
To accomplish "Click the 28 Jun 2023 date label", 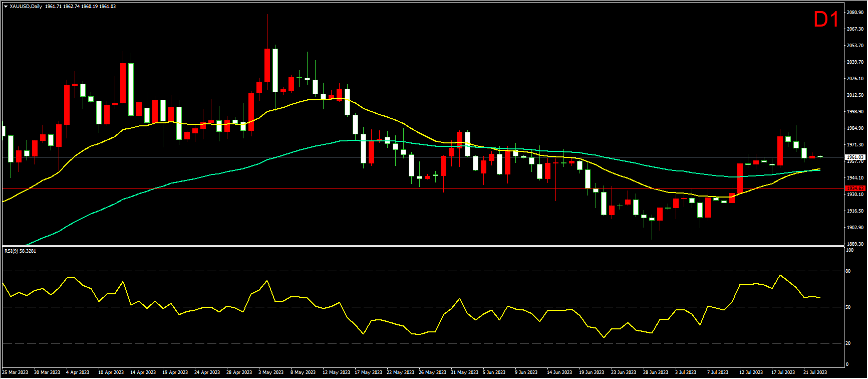I will coord(656,372).
